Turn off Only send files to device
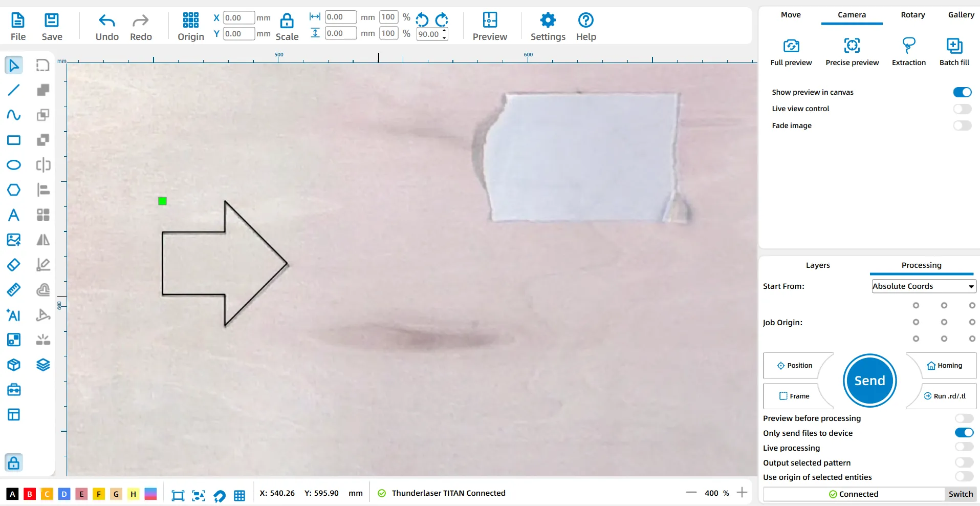This screenshot has height=506, width=980. click(x=964, y=433)
